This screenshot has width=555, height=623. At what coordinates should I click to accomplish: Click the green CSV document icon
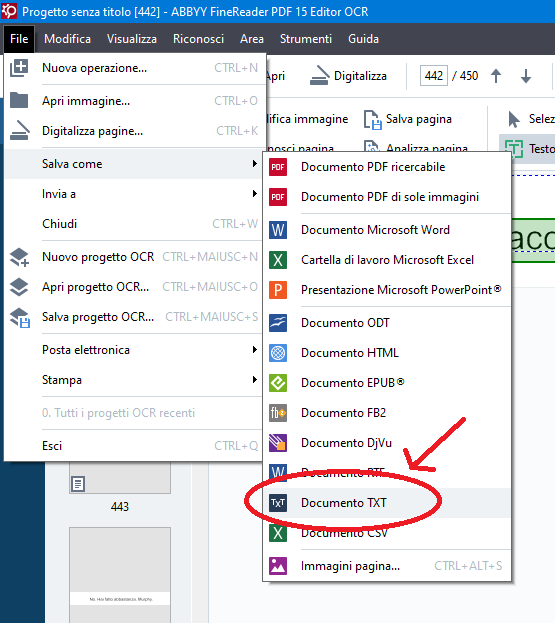pyautogui.click(x=278, y=533)
